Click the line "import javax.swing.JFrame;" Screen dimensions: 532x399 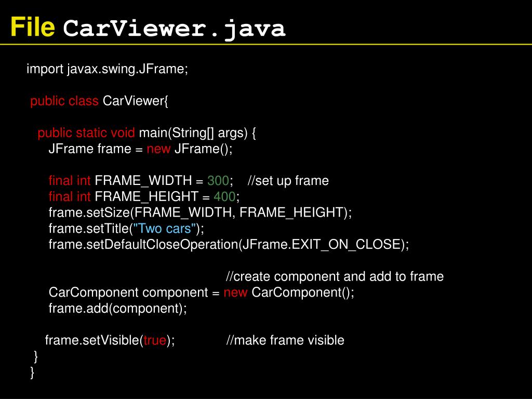107,69
